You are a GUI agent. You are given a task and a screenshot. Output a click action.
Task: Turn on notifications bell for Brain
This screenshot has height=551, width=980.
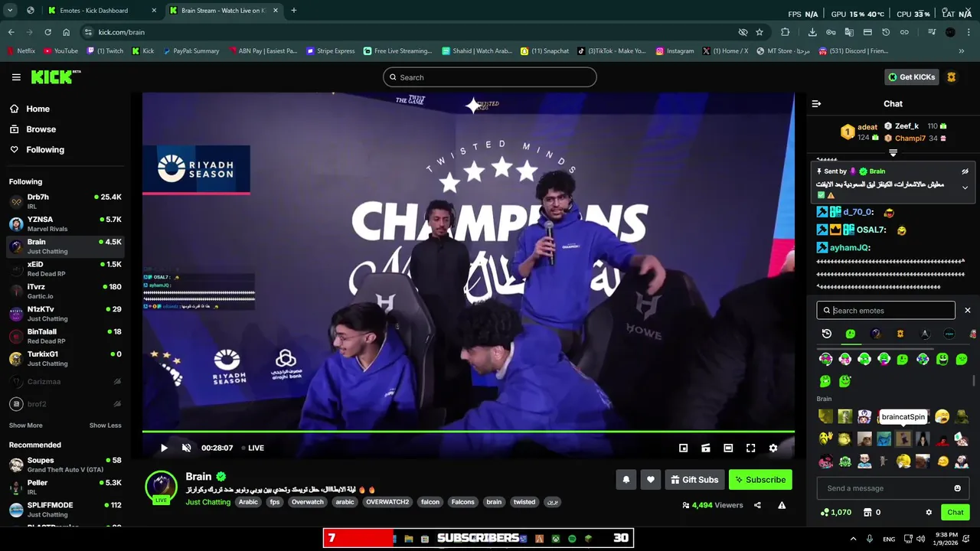tap(626, 480)
